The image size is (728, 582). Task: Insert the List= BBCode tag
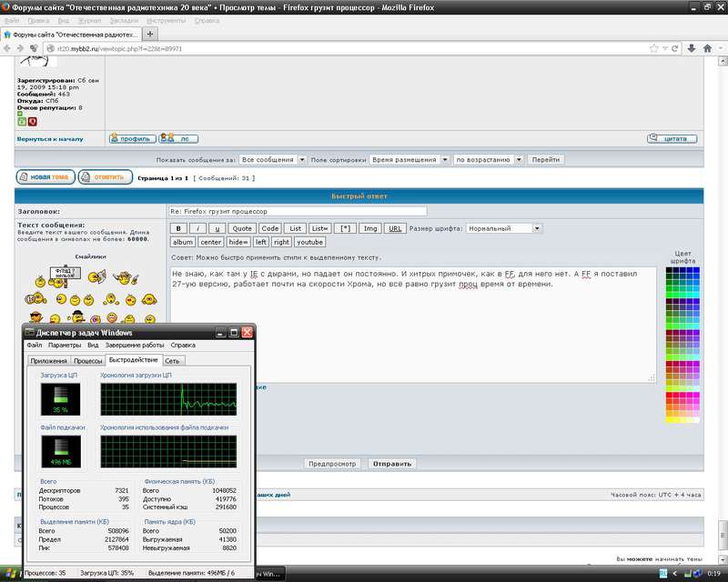(320, 228)
